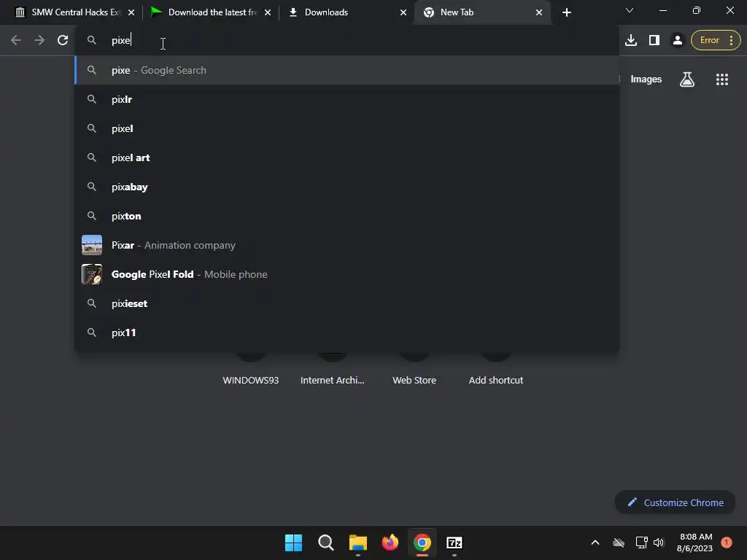
Task: Open the Google apps grid icon
Action: coord(721,79)
